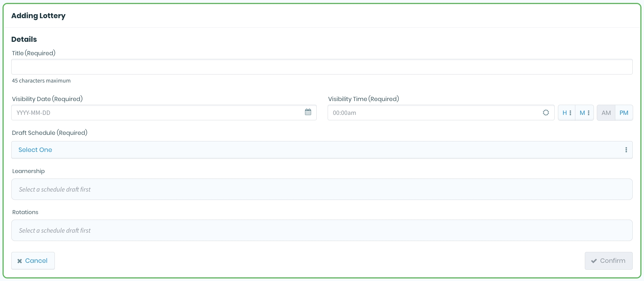
Task: Click the Title text field
Action: tap(322, 67)
